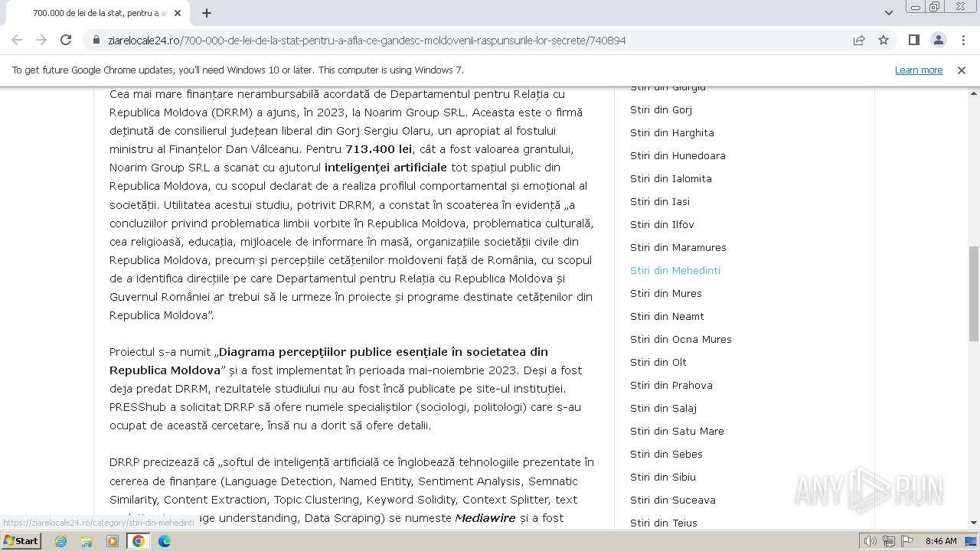Image resolution: width=980 pixels, height=551 pixels.
Task: Open the volume control tray icon
Action: 871,541
